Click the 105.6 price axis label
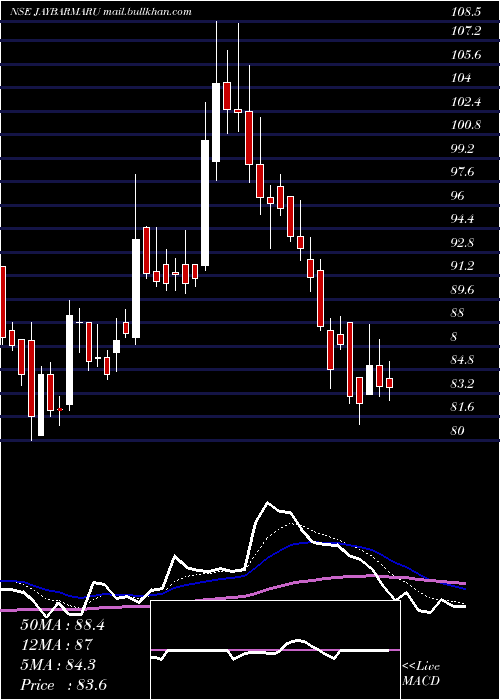This screenshot has width=500, height=700. point(466,55)
